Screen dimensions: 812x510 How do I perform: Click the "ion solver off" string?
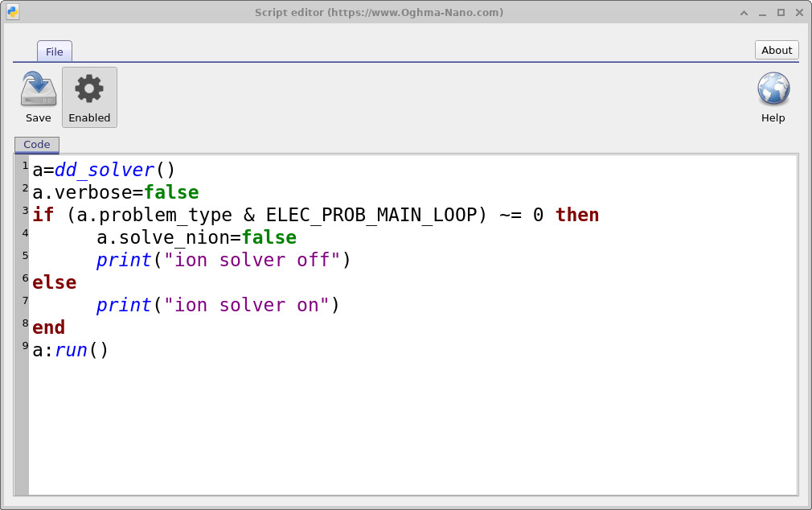[252, 260]
